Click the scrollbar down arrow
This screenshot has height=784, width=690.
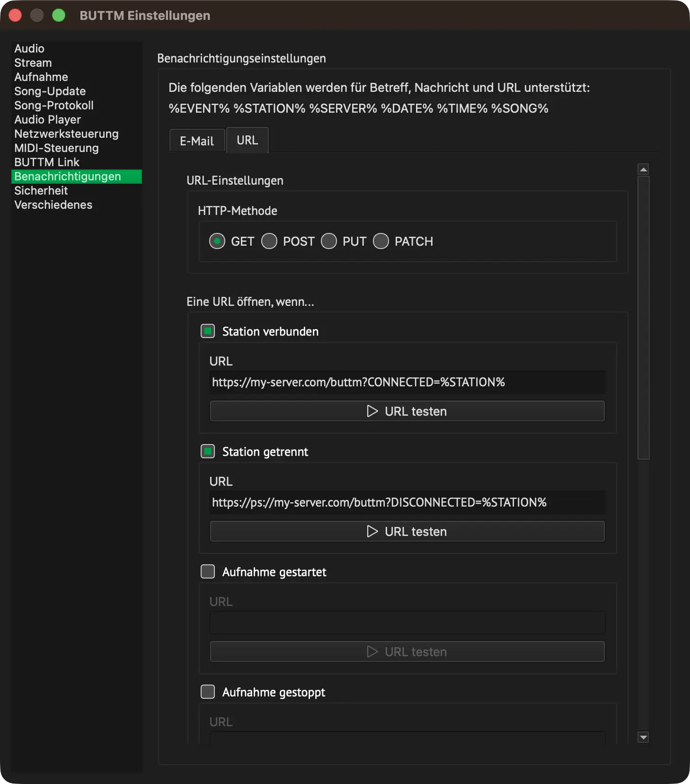(x=643, y=737)
